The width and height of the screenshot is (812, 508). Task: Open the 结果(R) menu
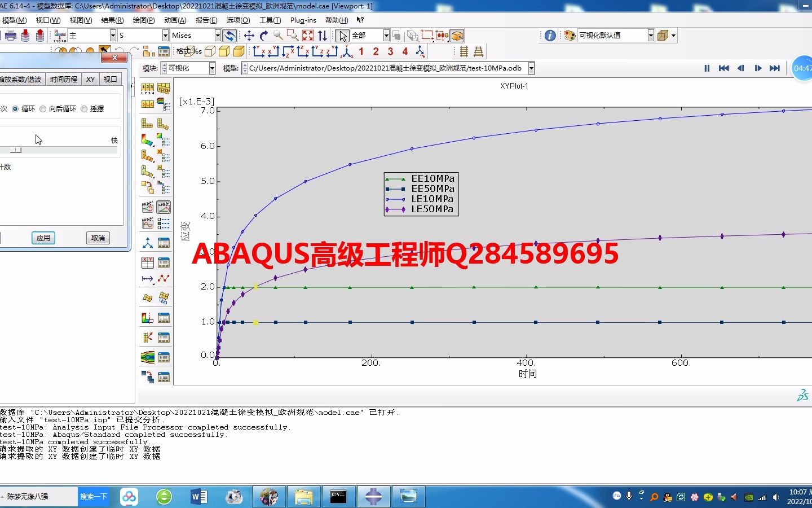(x=112, y=20)
